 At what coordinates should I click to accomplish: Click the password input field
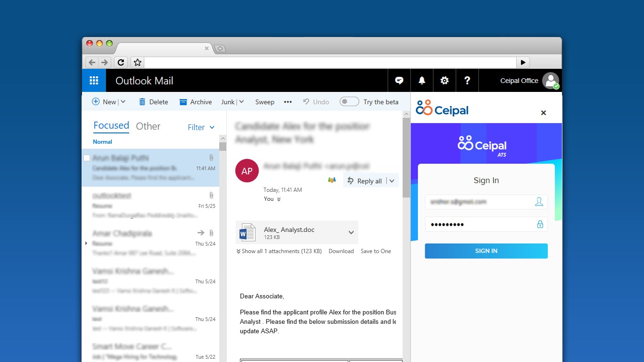point(486,224)
